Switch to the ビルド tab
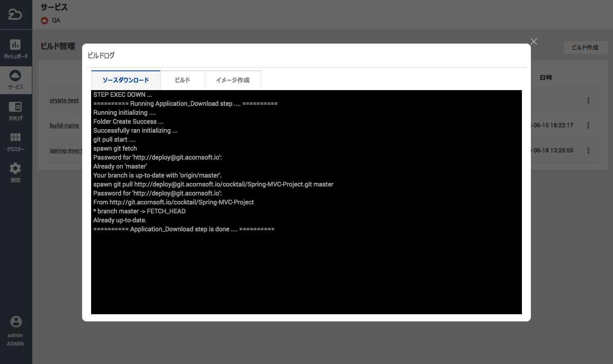This screenshot has height=364, width=613. 182,80
